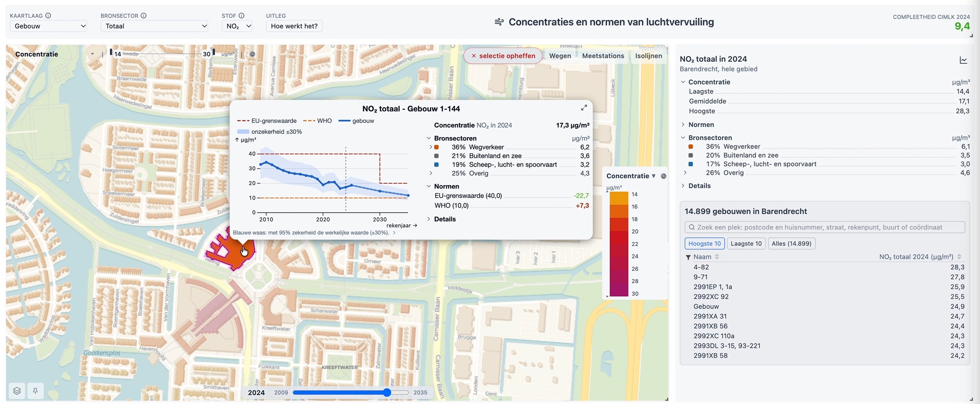Click the pin icon beside the layers button
Screen dimensions: 980x404
[35, 391]
